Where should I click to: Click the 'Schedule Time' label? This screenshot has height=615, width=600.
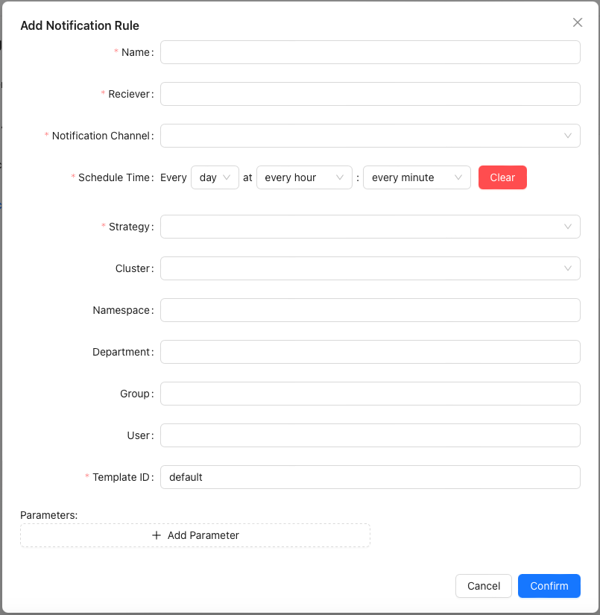pyautogui.click(x=113, y=177)
